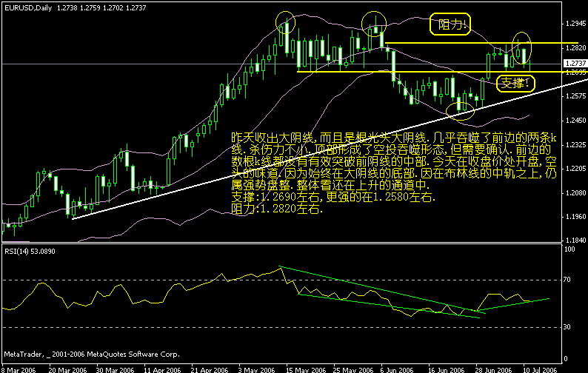Click the 30 Mar 2006 date label

point(115,369)
